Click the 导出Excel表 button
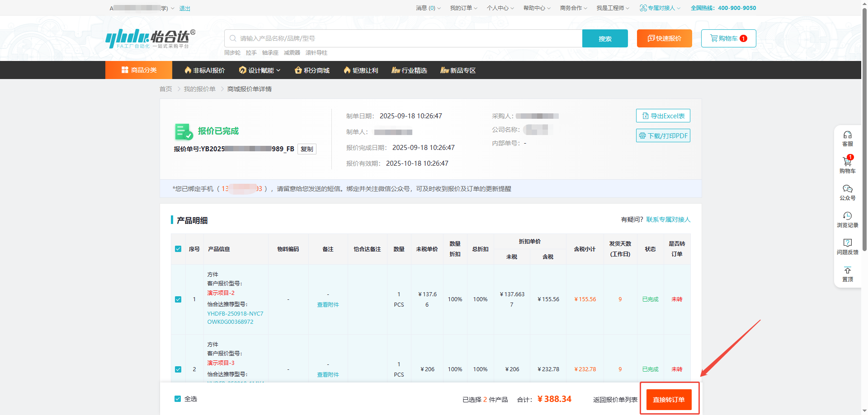Viewport: 868px width, 415px height. click(x=663, y=116)
